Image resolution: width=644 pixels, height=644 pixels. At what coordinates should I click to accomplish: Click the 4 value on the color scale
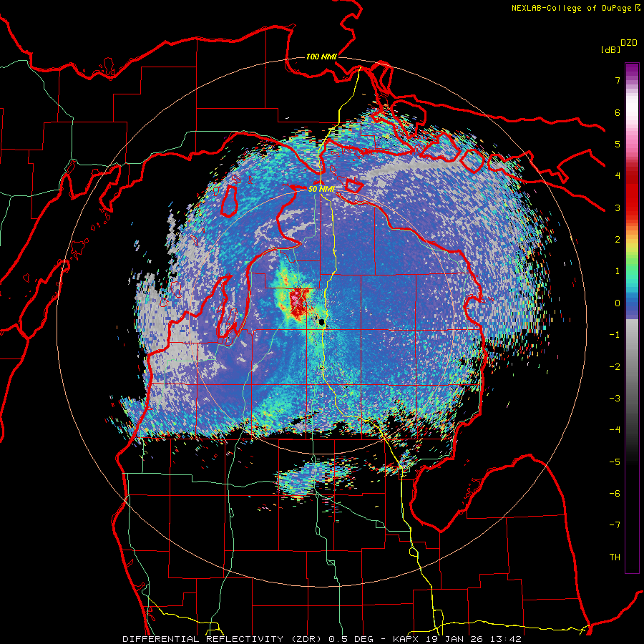pyautogui.click(x=618, y=176)
